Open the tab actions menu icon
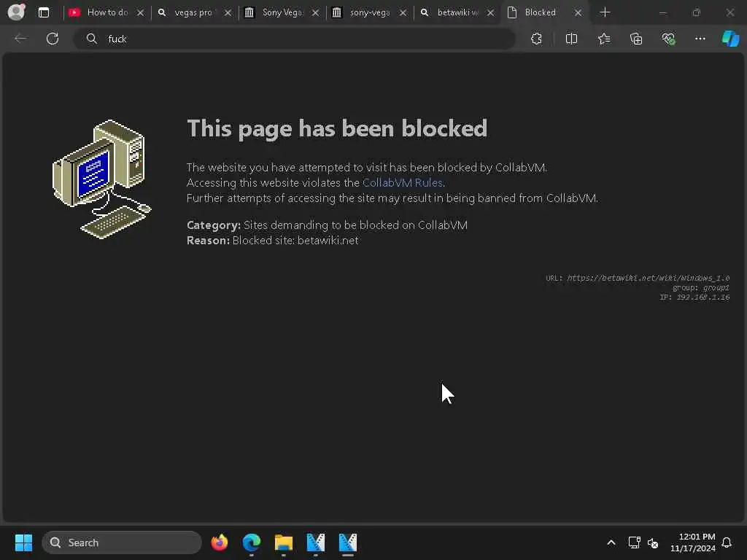The image size is (747, 560). [44, 12]
